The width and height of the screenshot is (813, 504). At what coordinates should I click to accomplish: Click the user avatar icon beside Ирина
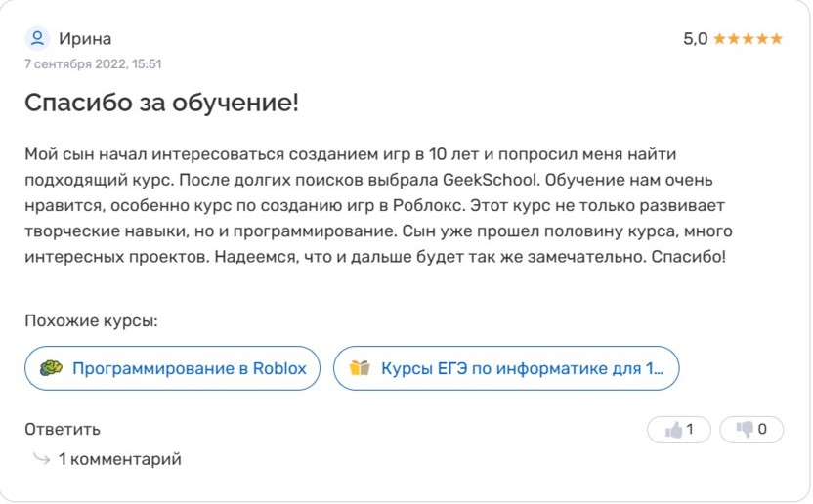click(37, 39)
